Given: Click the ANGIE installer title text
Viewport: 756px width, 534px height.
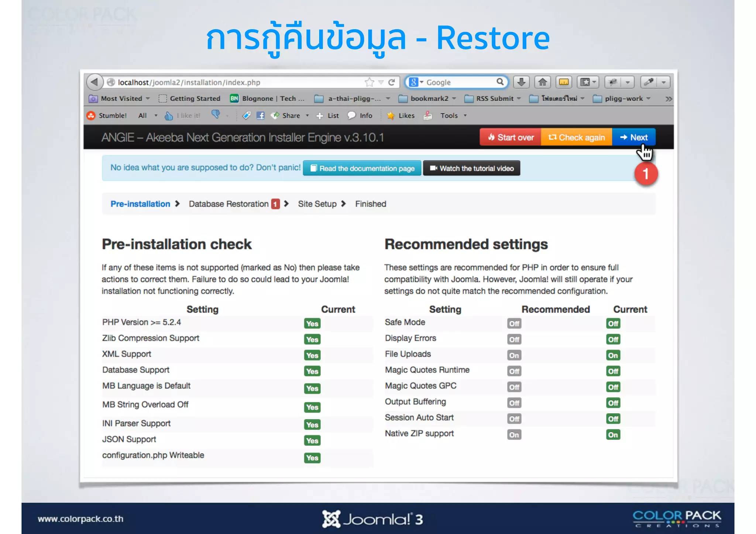Looking at the screenshot, I should [243, 138].
